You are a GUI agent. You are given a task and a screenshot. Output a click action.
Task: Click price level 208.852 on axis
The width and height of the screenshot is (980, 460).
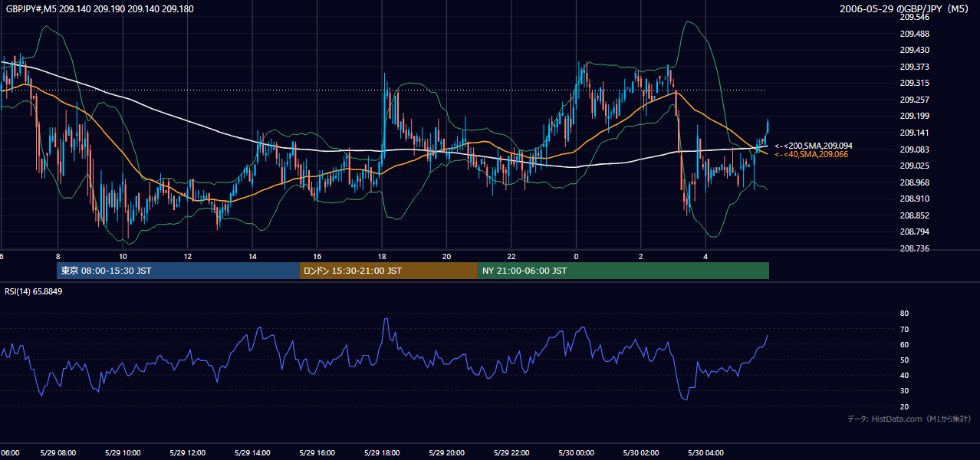914,215
